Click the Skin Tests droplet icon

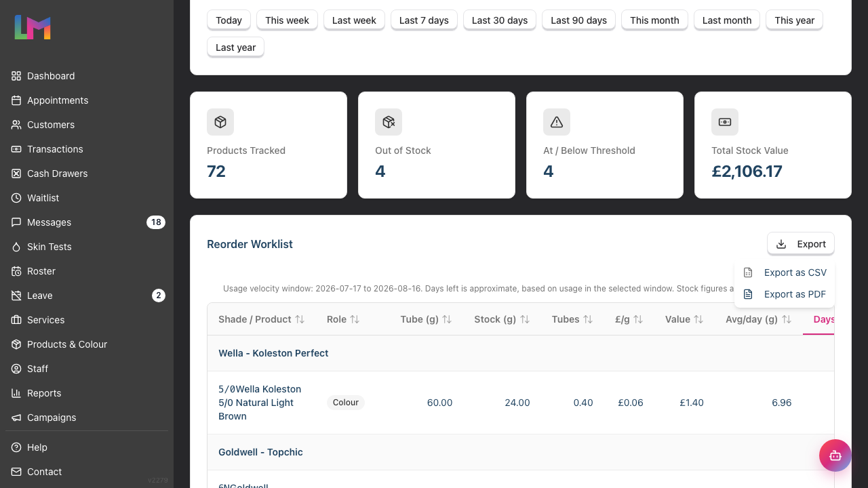click(16, 247)
